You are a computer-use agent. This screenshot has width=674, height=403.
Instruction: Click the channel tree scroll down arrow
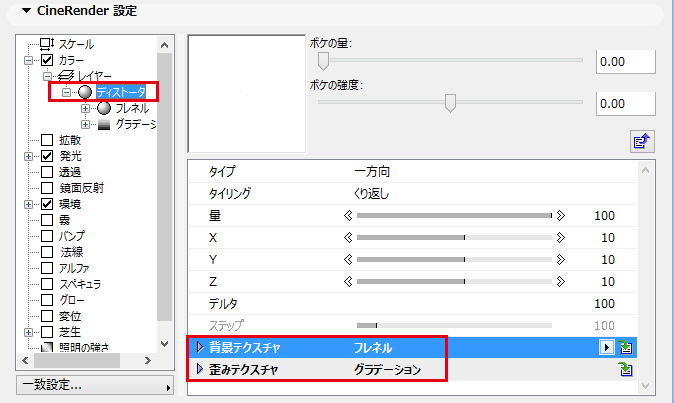(x=164, y=344)
